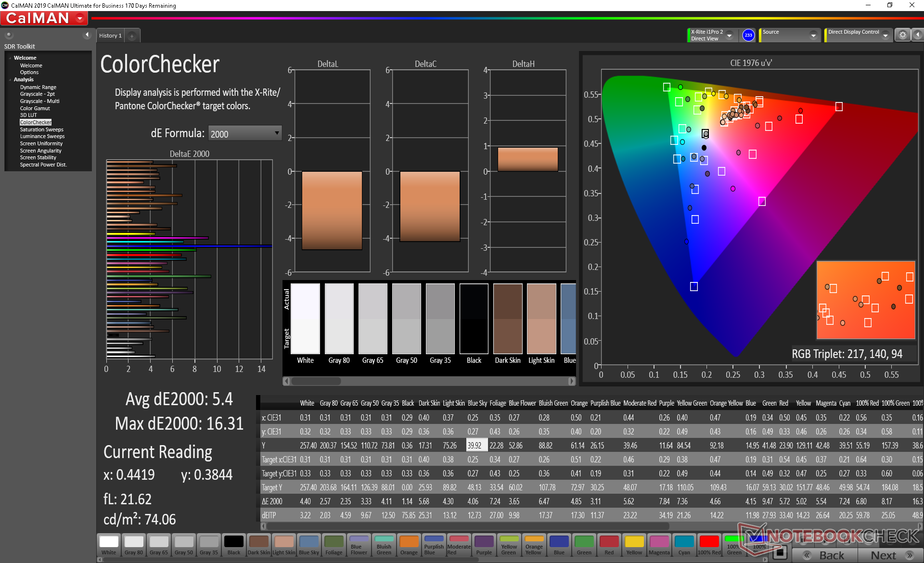924x563 pixels.
Task: Click the sidebar pin circle icon
Action: pos(9,35)
